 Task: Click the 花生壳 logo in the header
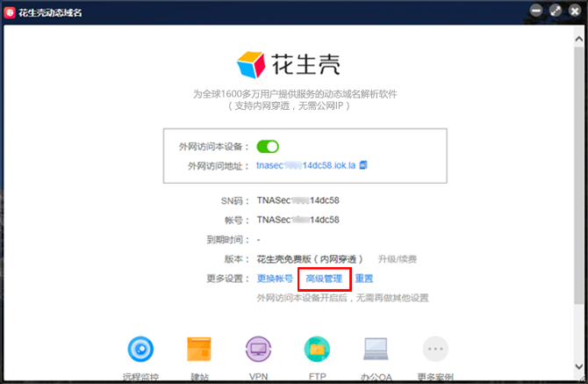point(288,66)
